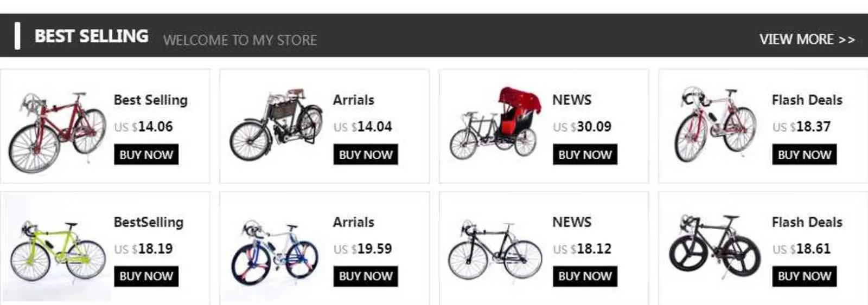Click BUY NOW for the $14.06 bike
The image size is (868, 305).
point(146,154)
